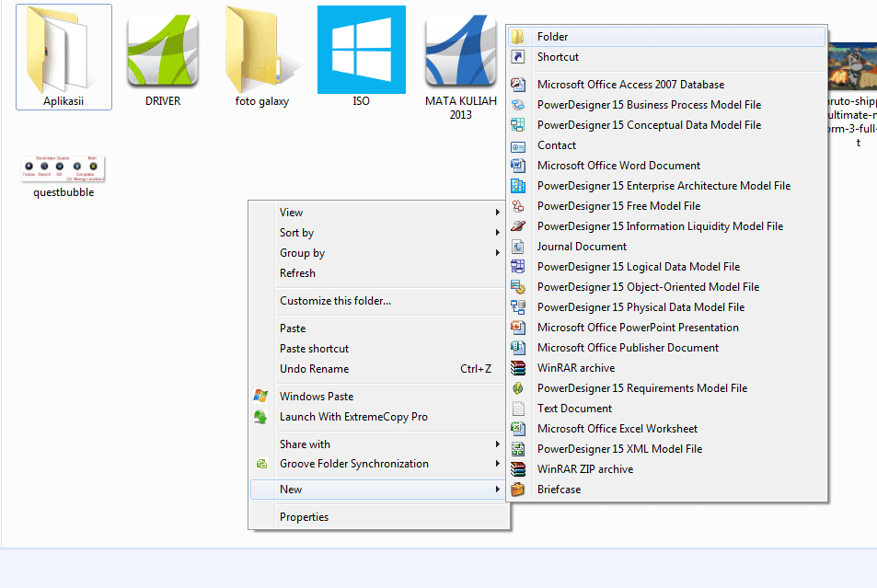This screenshot has width=877, height=588.
Task: Click the WinRAR archive books icon
Action: click(518, 368)
